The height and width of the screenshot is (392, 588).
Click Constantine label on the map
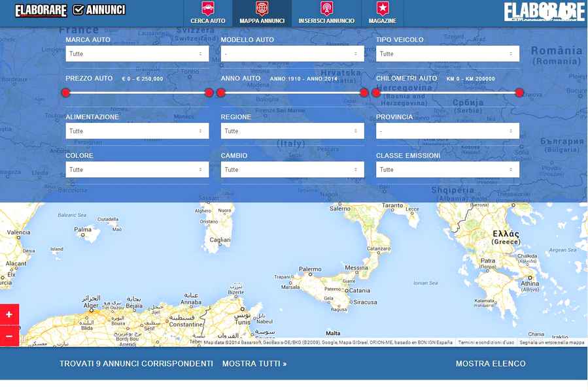tap(186, 325)
